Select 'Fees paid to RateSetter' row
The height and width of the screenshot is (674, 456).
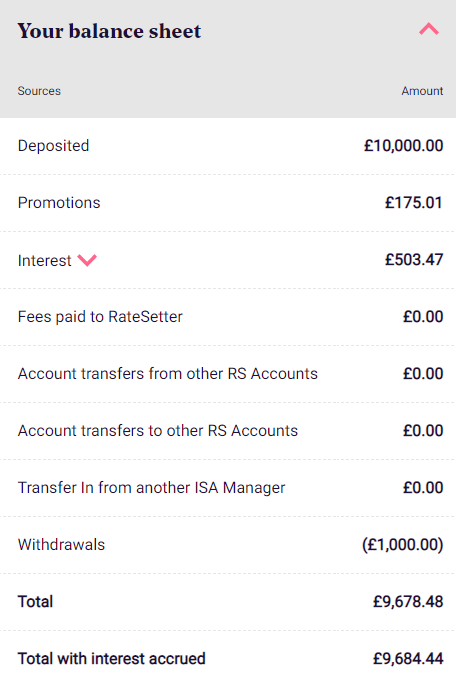(x=228, y=317)
